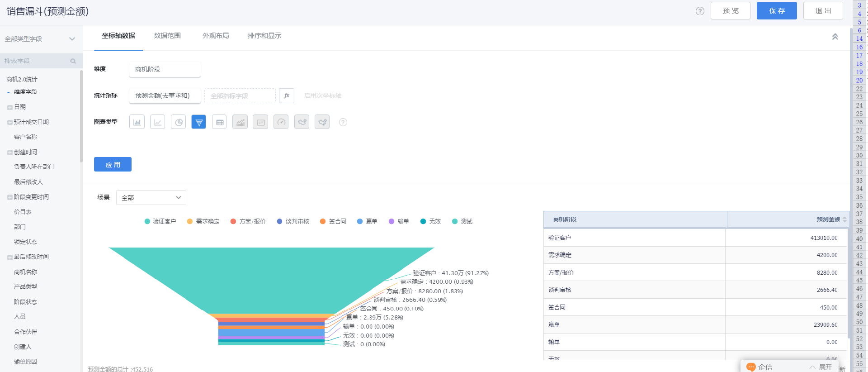Select 输单原因 in field list
The image size is (868, 372).
pyautogui.click(x=25, y=362)
